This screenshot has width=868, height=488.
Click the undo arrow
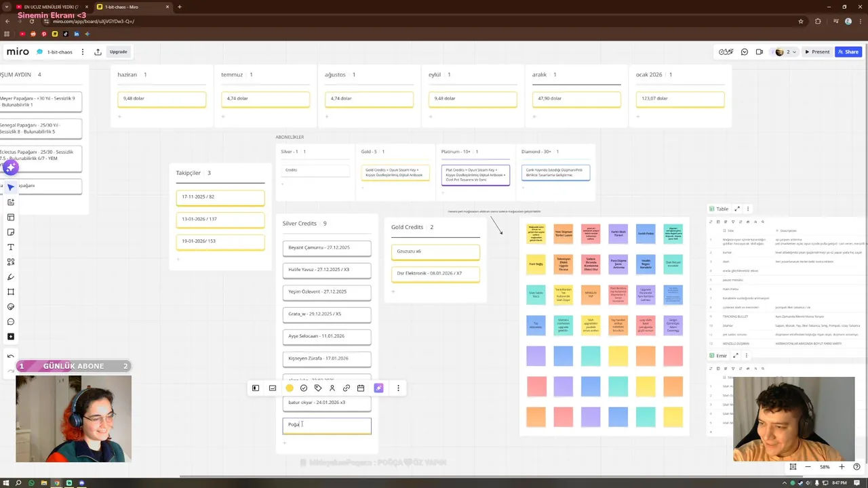tap(11, 356)
